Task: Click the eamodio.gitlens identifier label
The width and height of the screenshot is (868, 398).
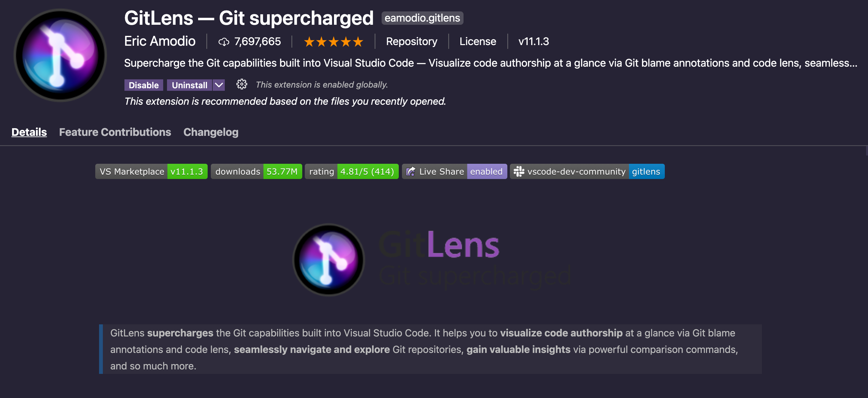Action: click(422, 18)
